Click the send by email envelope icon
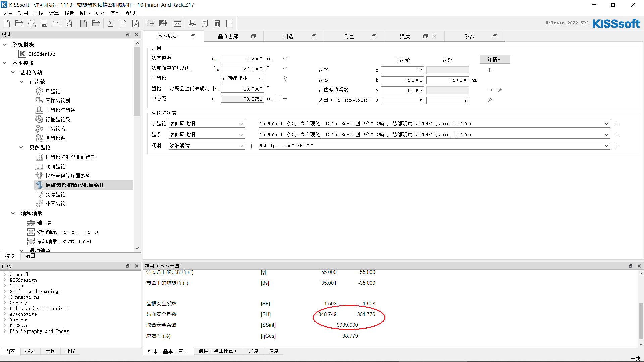The height and width of the screenshot is (362, 644). click(56, 23)
